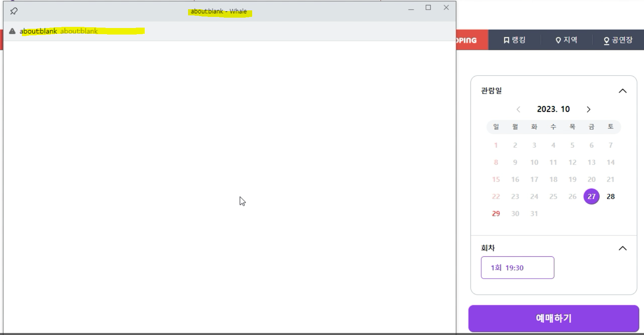This screenshot has height=335, width=644.
Task: Click date 31 in the calendar
Action: [534, 214]
